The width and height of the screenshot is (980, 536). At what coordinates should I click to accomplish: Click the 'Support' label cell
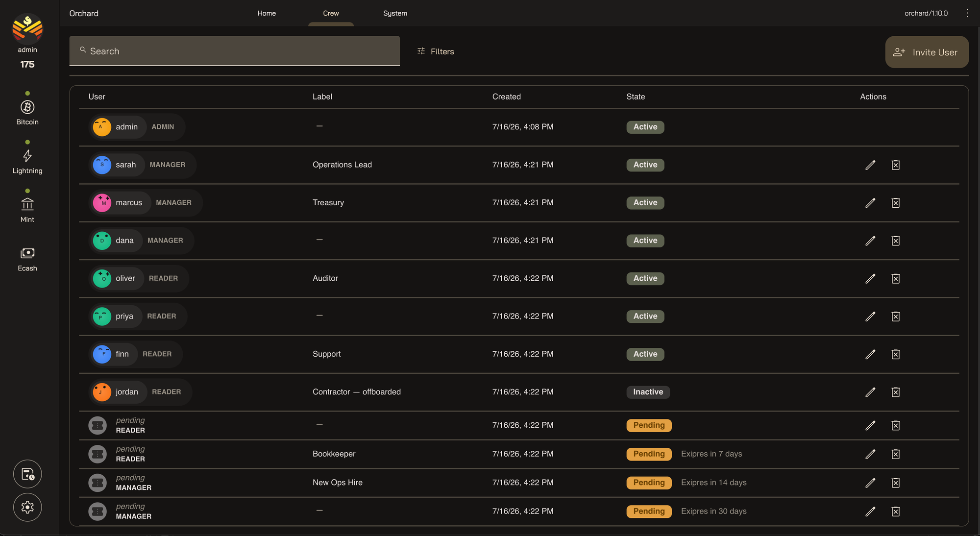tap(326, 354)
